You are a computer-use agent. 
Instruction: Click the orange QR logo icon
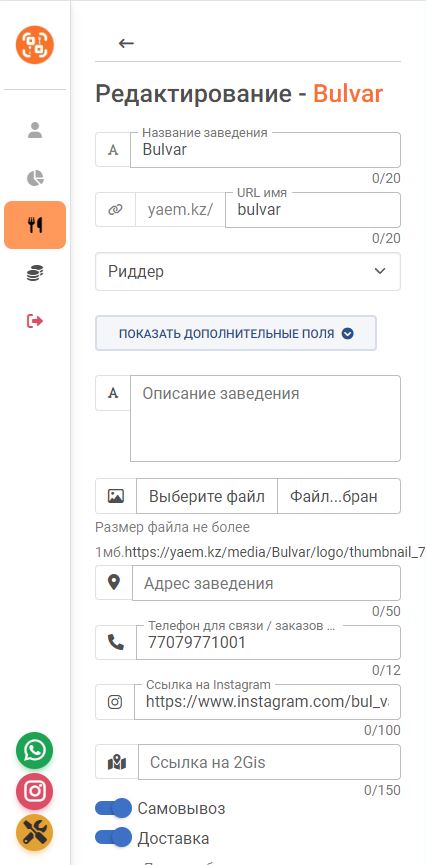(x=35, y=45)
